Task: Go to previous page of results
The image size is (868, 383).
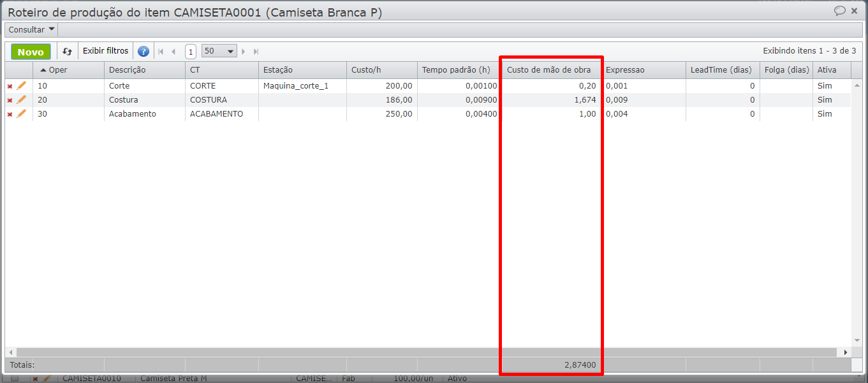Action: pyautogui.click(x=173, y=52)
